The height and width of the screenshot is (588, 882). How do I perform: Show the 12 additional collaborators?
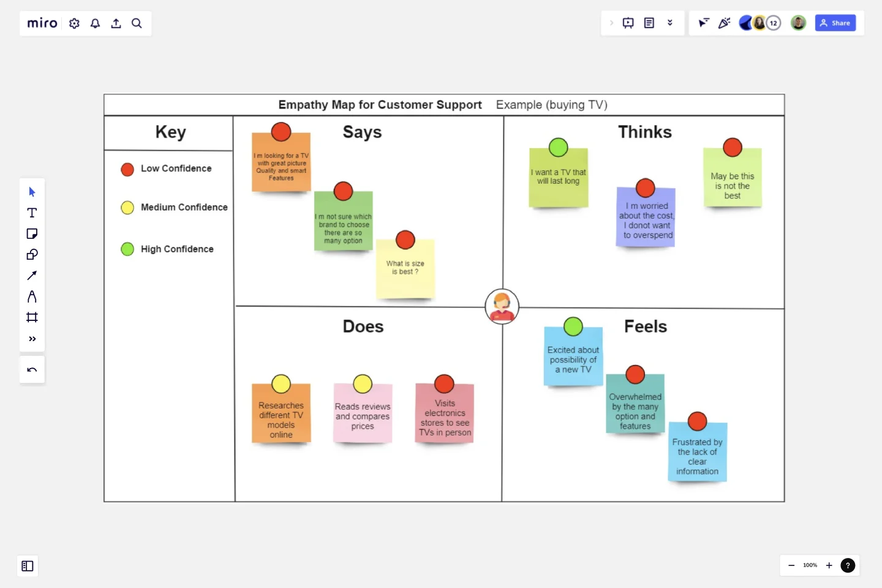click(774, 23)
